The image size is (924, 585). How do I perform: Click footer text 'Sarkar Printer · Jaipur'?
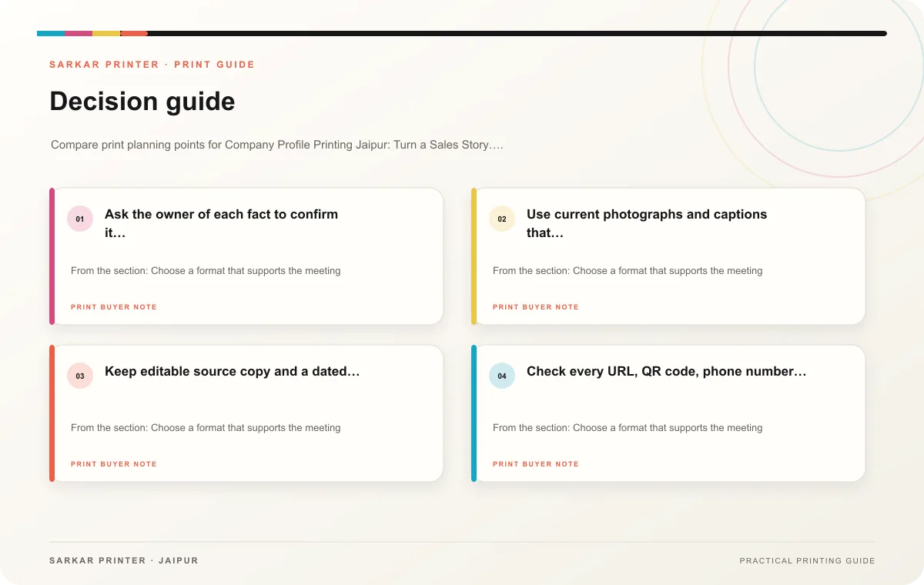[x=124, y=560]
